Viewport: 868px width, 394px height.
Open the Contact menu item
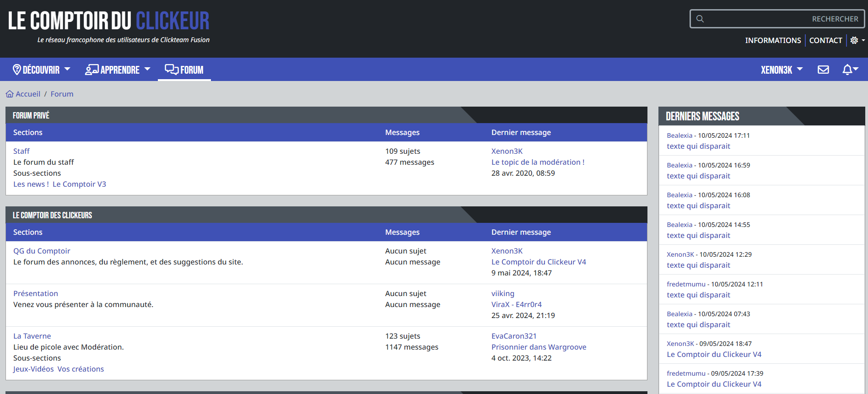(825, 40)
